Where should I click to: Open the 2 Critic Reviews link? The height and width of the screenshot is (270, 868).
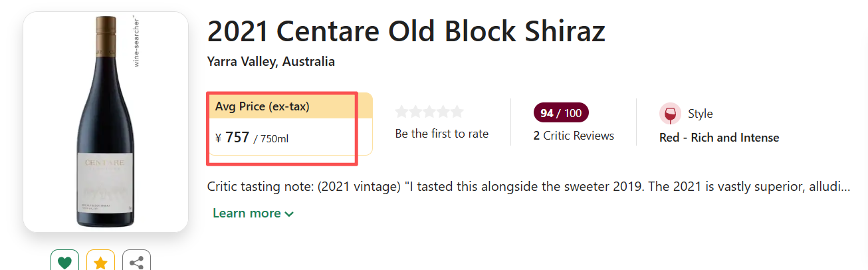tap(574, 136)
